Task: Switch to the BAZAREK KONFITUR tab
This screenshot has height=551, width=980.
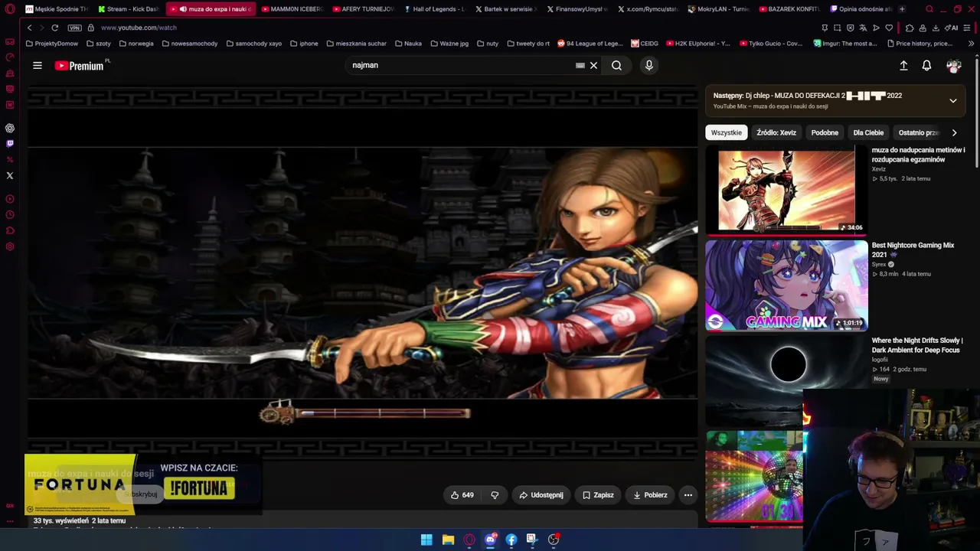Action: 789,9
